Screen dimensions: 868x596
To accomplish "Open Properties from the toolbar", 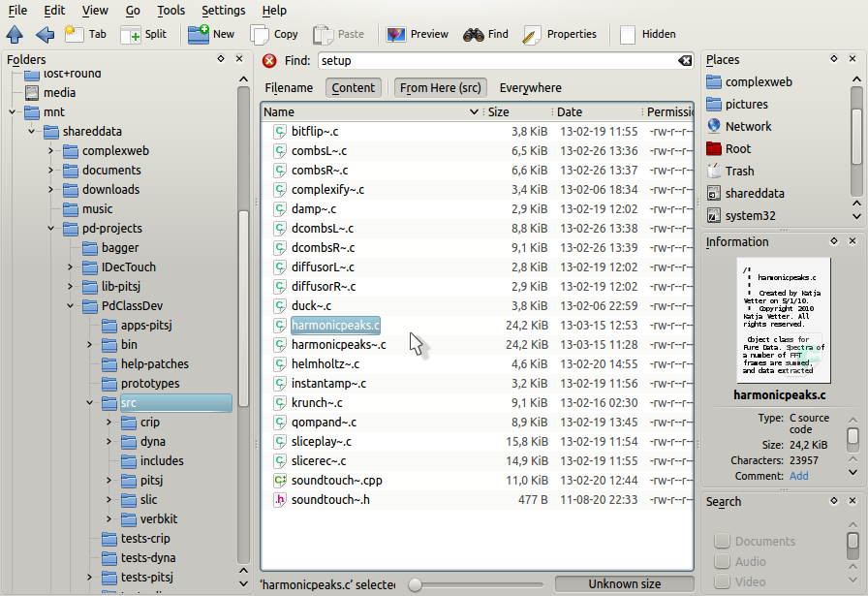I will [559, 35].
